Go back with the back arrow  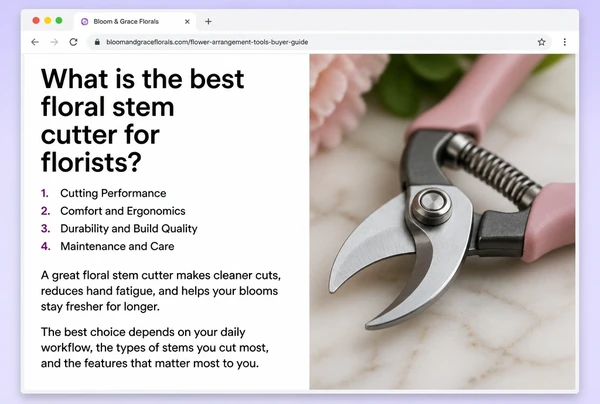pos(35,42)
